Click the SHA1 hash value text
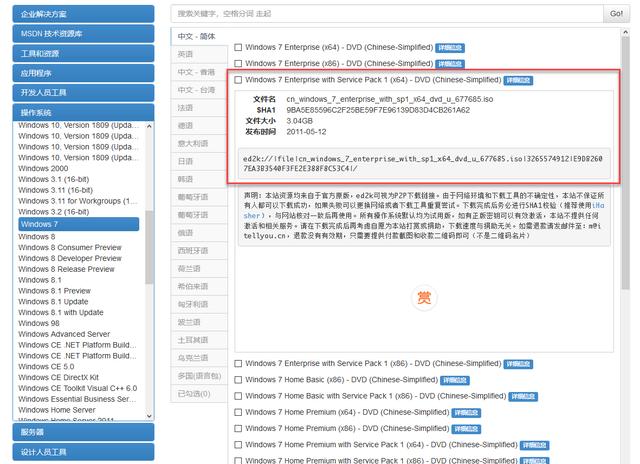The image size is (640, 464). click(x=378, y=110)
